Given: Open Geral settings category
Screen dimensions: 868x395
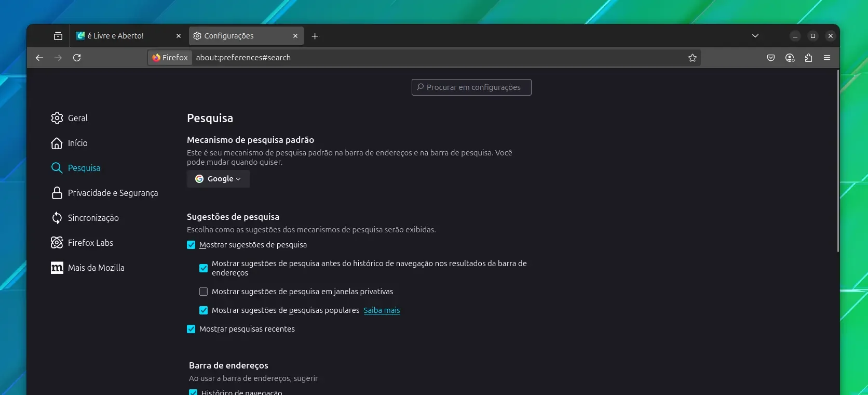Looking at the screenshot, I should point(69,118).
